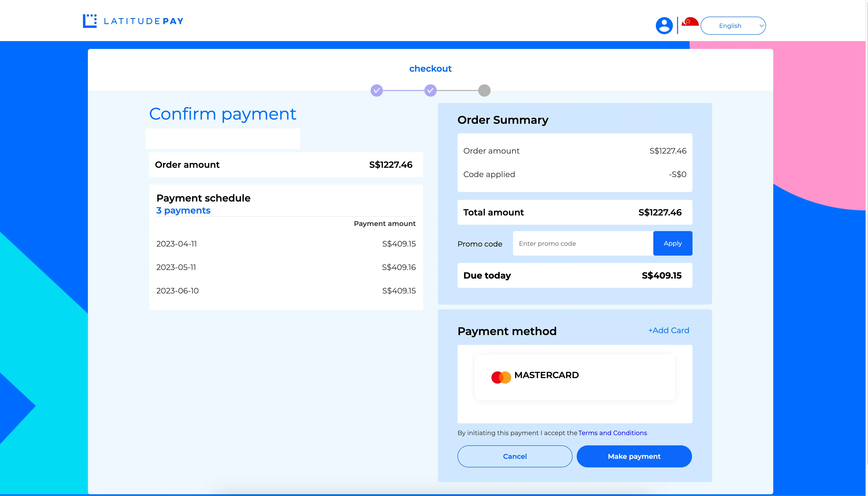This screenshot has height=496, width=868.
Task: Open the Terms and Conditions link
Action: coord(612,433)
